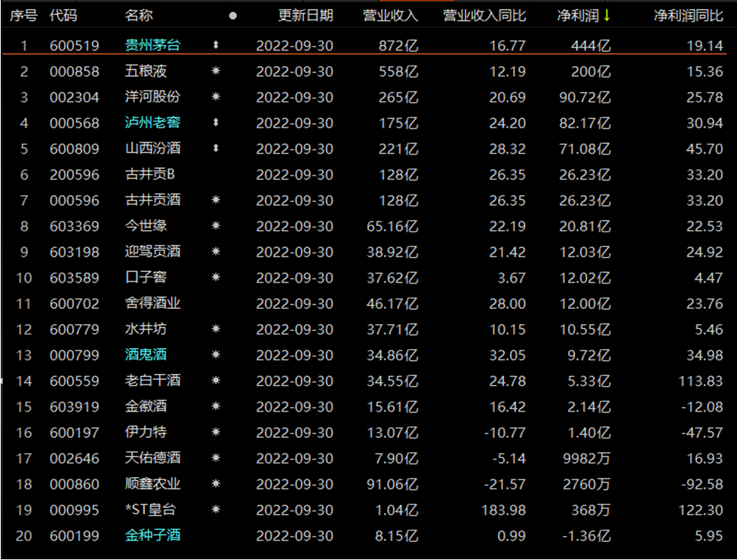Click the 名称 column header

138,16
